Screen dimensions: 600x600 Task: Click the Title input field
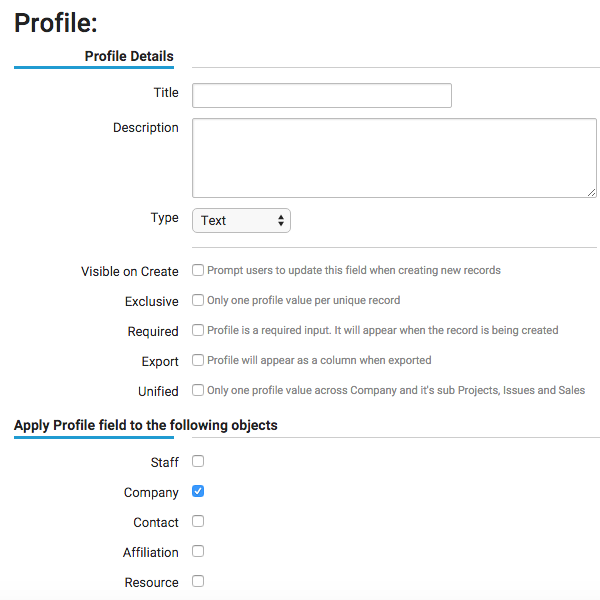click(321, 95)
